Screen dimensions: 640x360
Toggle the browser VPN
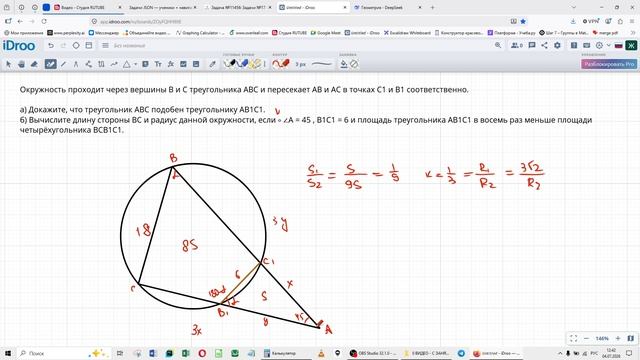pos(591,21)
